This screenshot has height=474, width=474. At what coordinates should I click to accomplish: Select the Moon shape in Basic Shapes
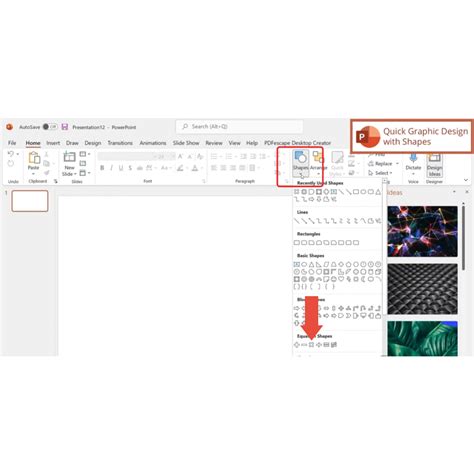click(x=363, y=279)
